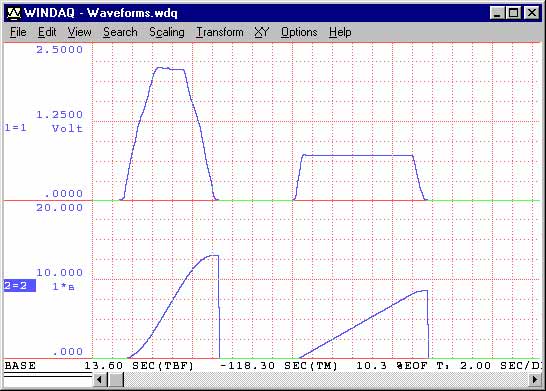The width and height of the screenshot is (546, 391).
Task: Click the horizontal scrollbar thumb
Action: pyautogui.click(x=116, y=379)
